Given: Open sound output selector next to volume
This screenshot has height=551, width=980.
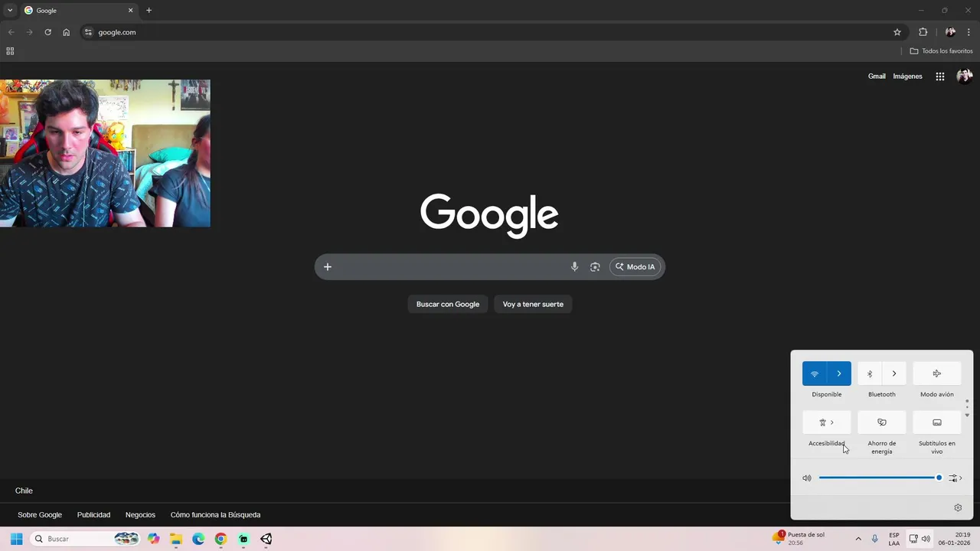Looking at the screenshot, I should 955,478.
